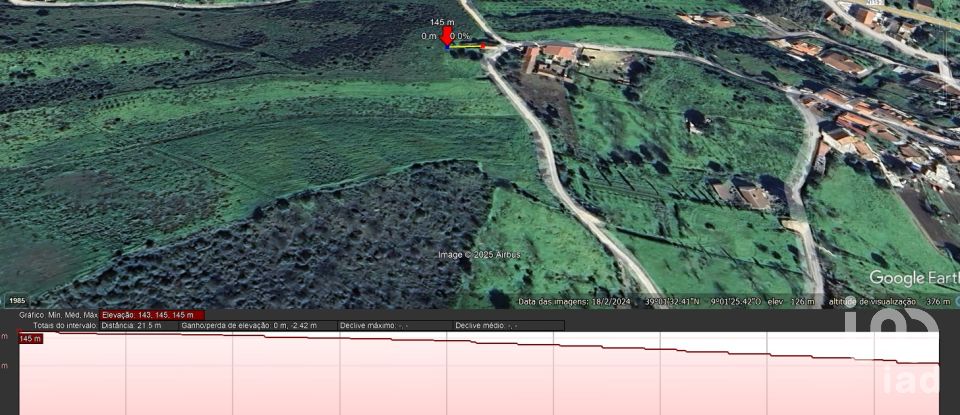Click the Image 2025 Airbus attribution
Screen dimensions: 960x415
tap(479, 254)
